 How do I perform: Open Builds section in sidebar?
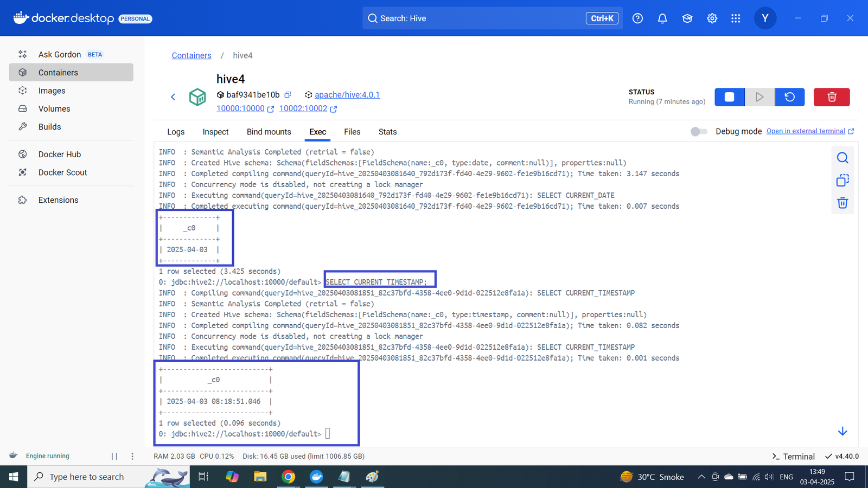click(x=71, y=126)
